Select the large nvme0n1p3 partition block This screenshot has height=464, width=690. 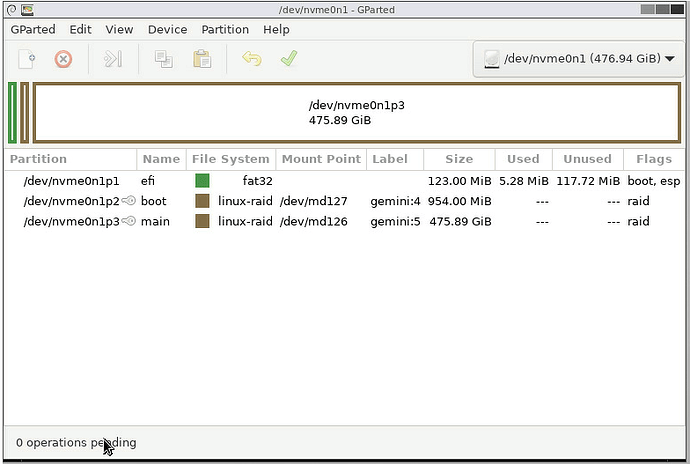[x=357, y=113]
